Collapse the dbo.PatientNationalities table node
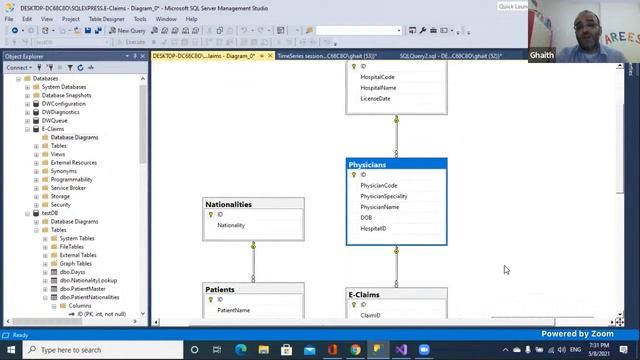 [45, 298]
